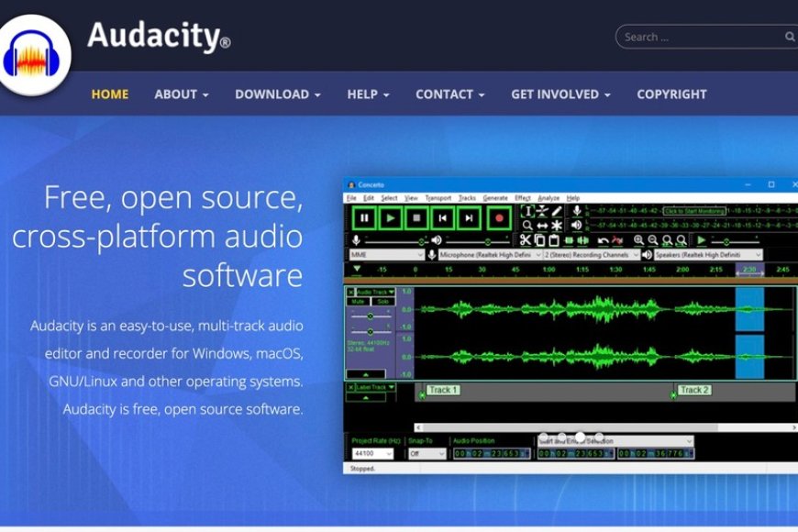798x532 pixels.
Task: Toggle Mute on the Audio Track
Action: point(358,302)
